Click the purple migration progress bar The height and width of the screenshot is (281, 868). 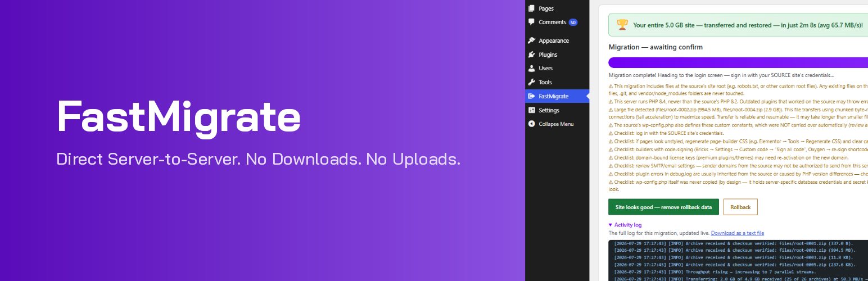click(x=738, y=62)
